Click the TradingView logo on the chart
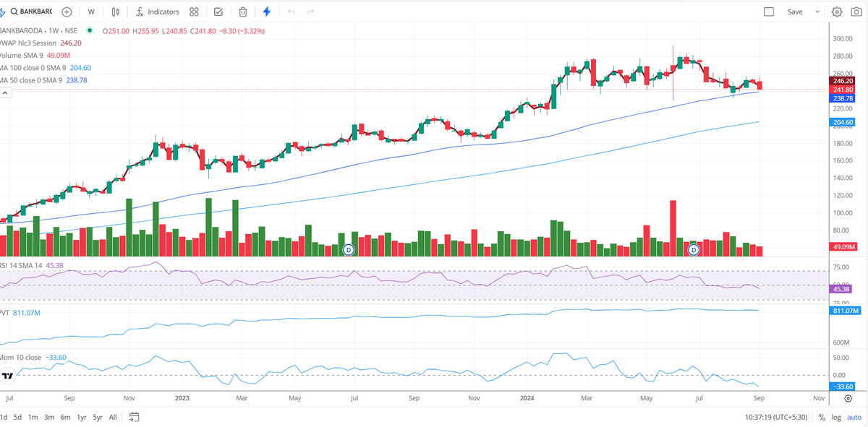 [7, 376]
